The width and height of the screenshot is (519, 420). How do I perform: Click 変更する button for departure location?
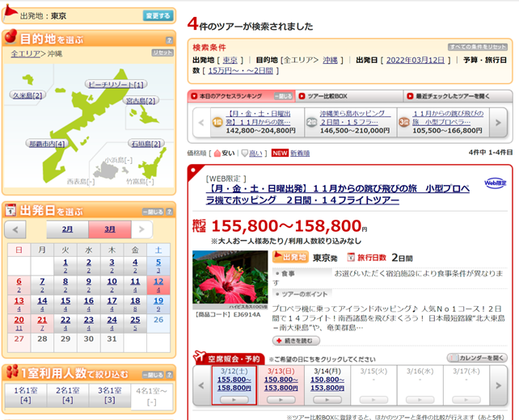tap(158, 15)
